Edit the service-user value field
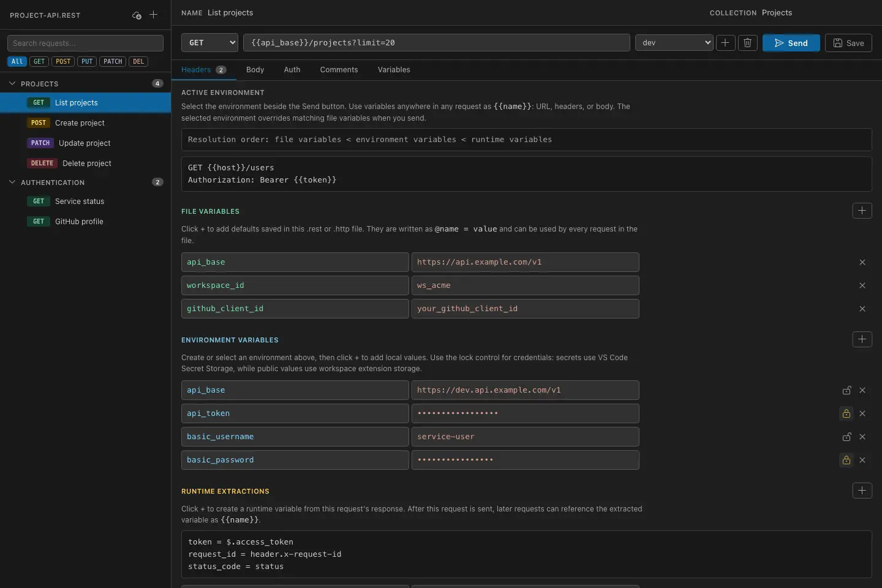The image size is (882, 588). (x=525, y=437)
